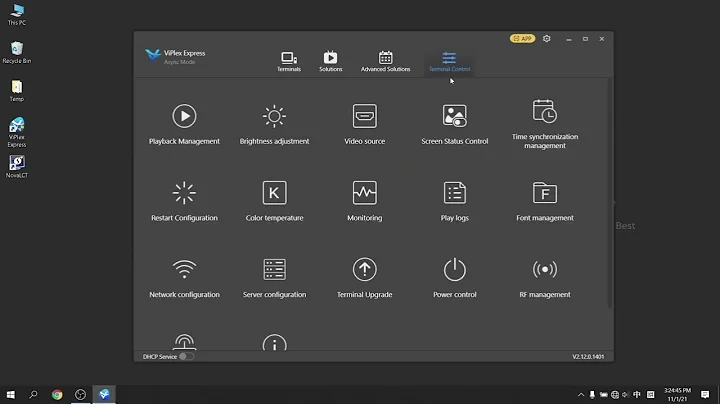Maximize the ViPlex Express window

[x=585, y=39]
